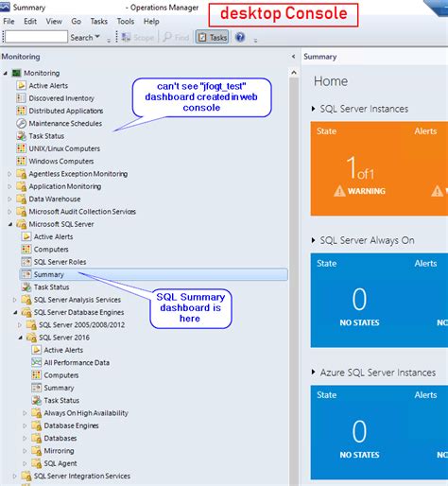The image size is (448, 486).
Task: Open Task Status under Microsoft SQL Server
Action: (x=51, y=287)
